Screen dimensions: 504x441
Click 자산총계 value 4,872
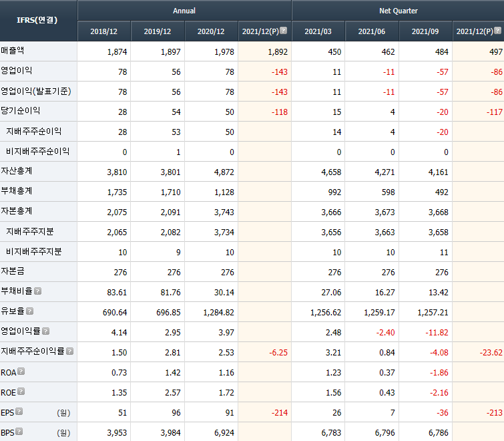click(x=224, y=172)
